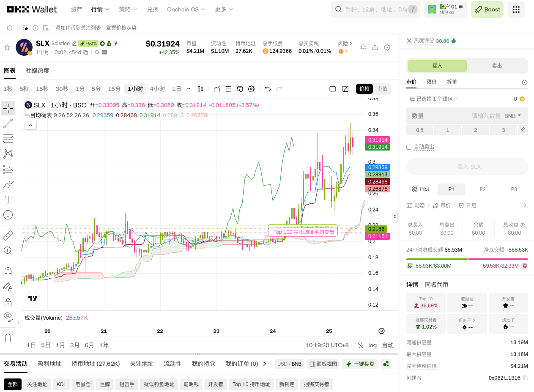Select the ruler measure tool

coord(8,235)
